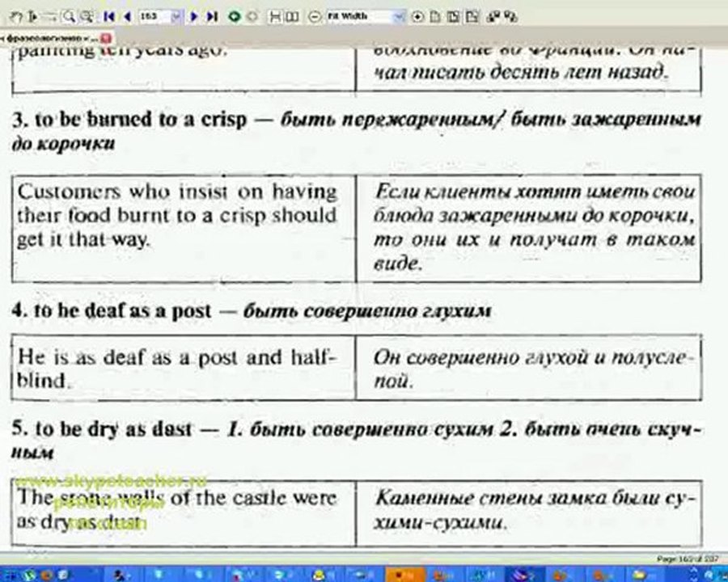Viewport: 728px width, 582px height.
Task: Click the Russian cell 'Каменные стены замка'
Action: coord(529,513)
